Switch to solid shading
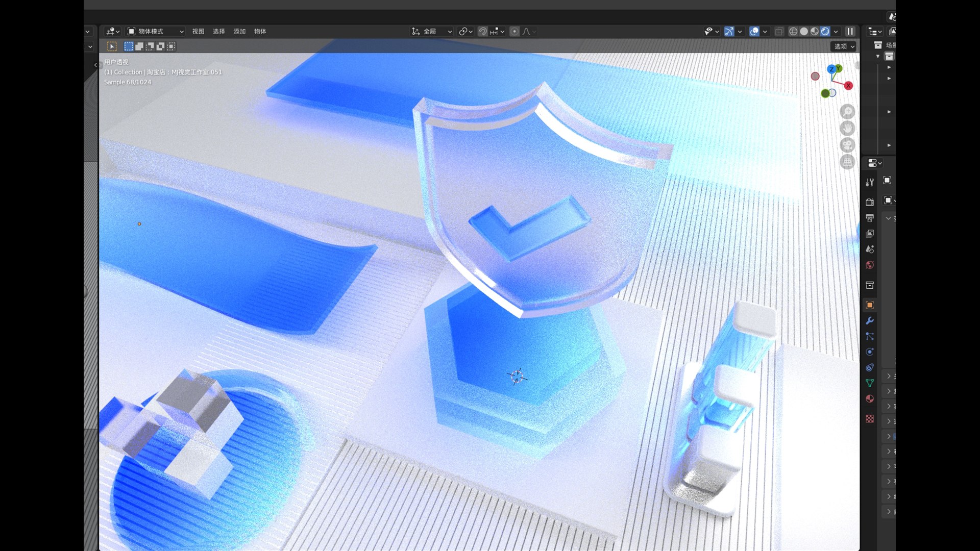The image size is (980, 551). [804, 32]
